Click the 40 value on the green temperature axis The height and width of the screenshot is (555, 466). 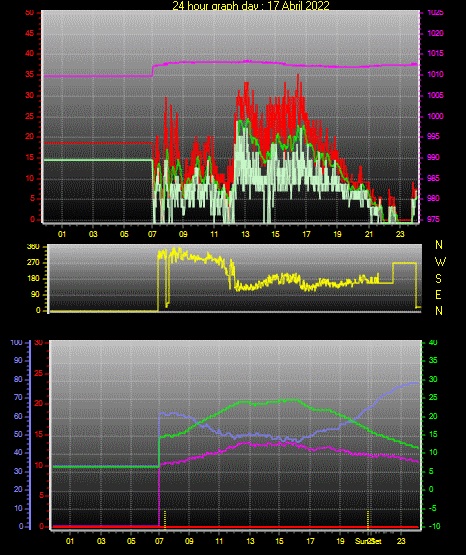click(x=433, y=342)
